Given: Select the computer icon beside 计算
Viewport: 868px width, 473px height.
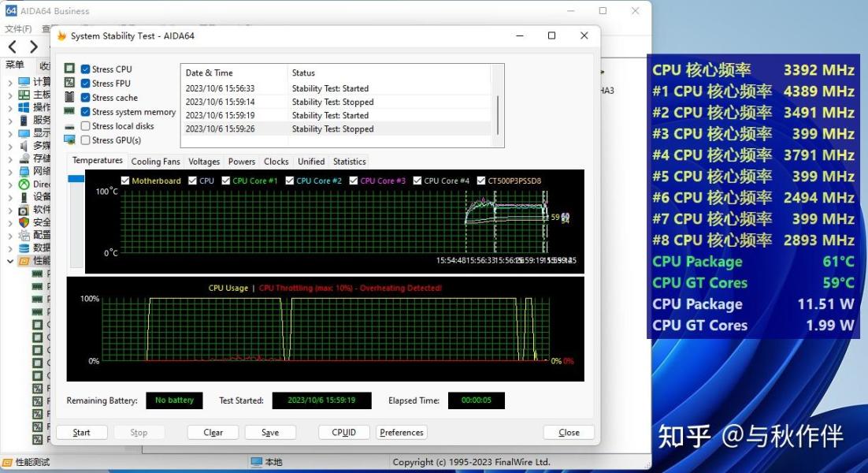Looking at the screenshot, I should (24, 82).
